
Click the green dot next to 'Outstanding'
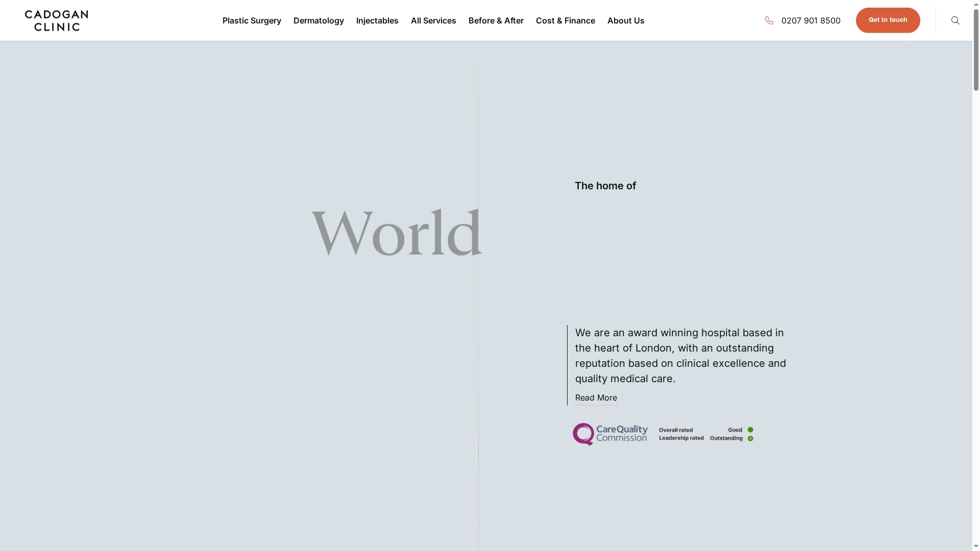(x=750, y=438)
